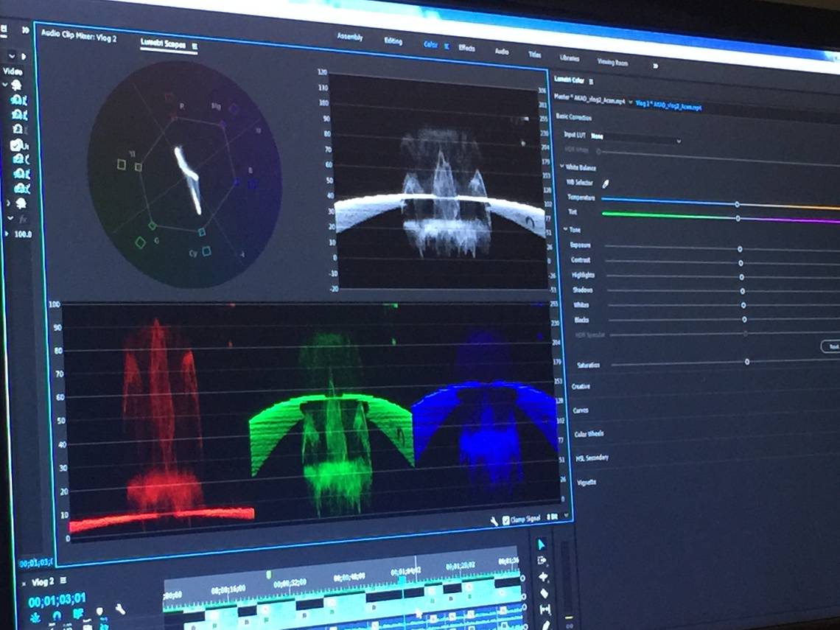The image size is (840, 630).
Task: Click the Shadows slider handle
Action: coord(743,291)
